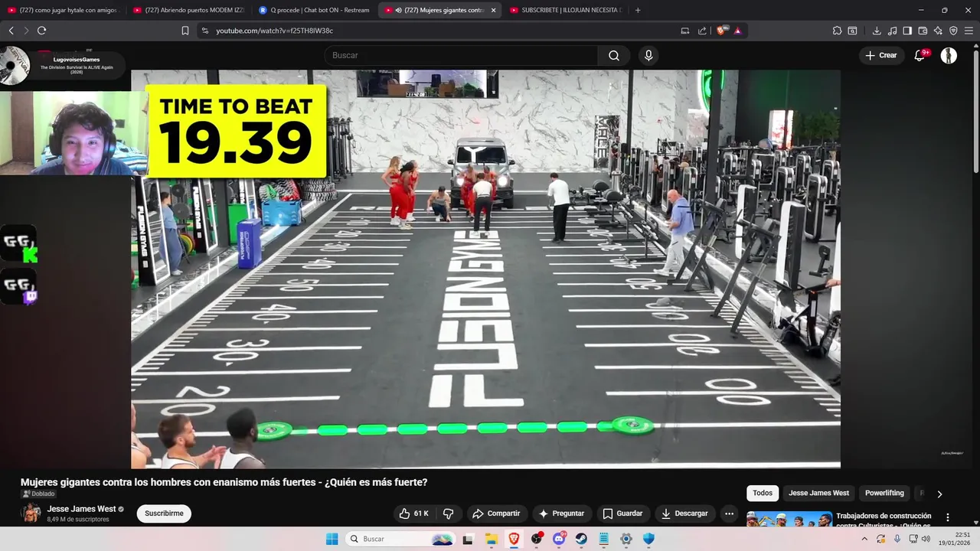Screen dimensions: 980x551
Task: Click the Windows taskbar Buscar search box
Action: [x=400, y=539]
